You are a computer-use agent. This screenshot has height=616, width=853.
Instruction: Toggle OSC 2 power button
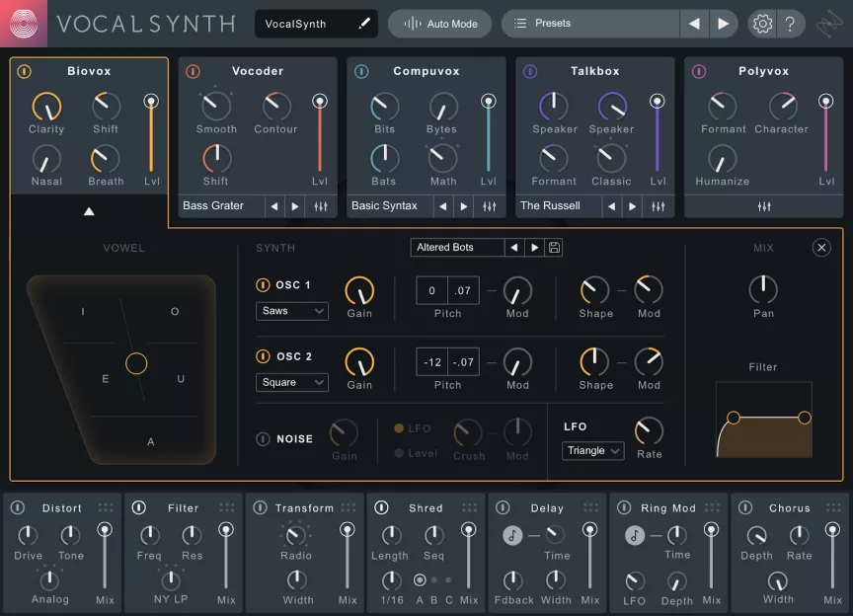[263, 356]
